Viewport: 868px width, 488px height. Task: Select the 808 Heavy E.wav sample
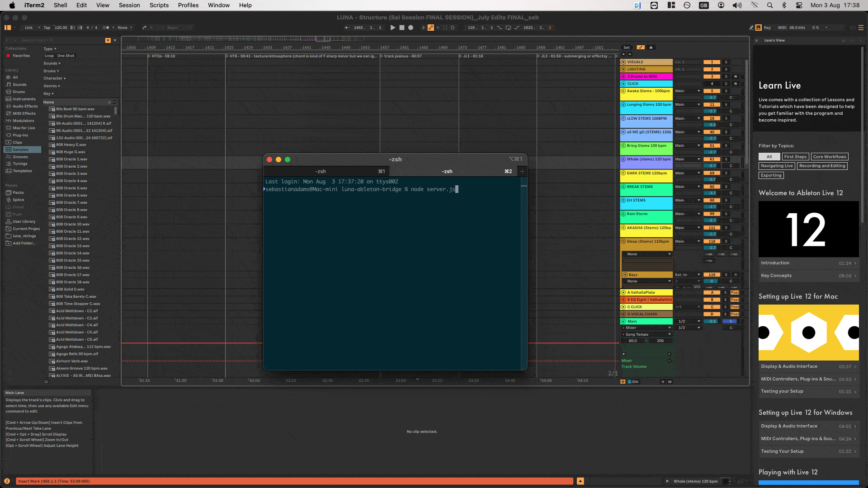click(x=71, y=145)
